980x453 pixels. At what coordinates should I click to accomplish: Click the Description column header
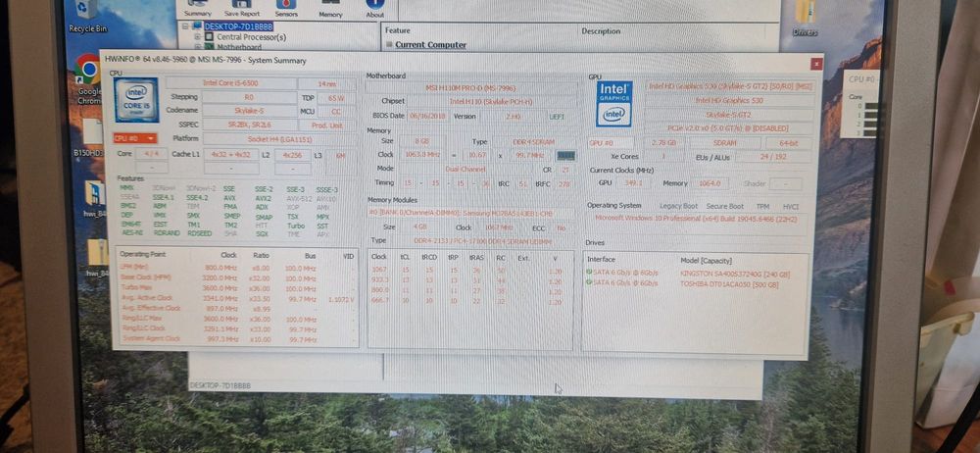tap(601, 30)
